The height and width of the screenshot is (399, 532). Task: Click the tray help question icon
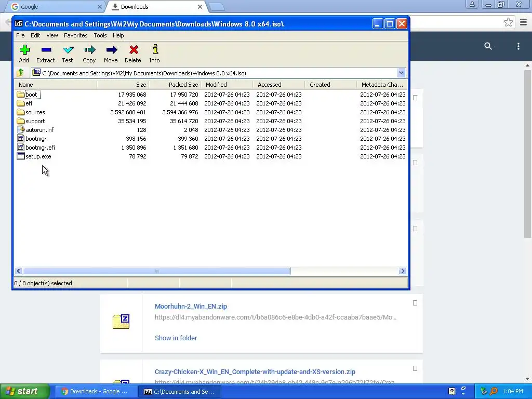tap(451, 391)
